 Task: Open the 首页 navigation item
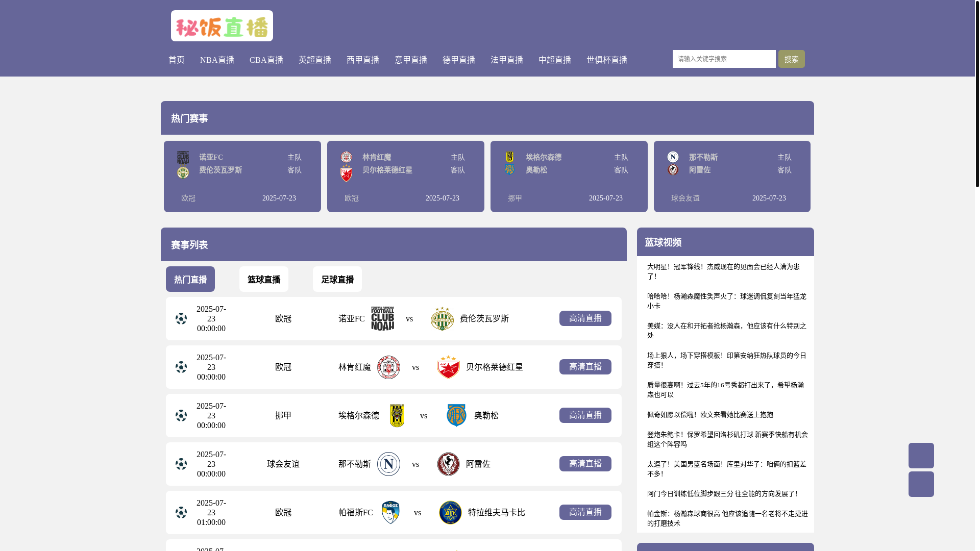(x=177, y=60)
